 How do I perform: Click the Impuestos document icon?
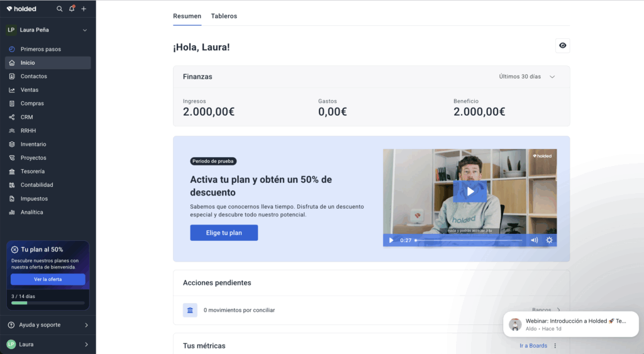point(12,199)
